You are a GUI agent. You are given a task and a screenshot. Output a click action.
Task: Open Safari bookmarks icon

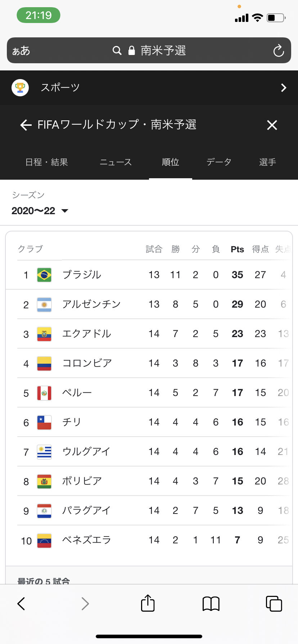(211, 603)
